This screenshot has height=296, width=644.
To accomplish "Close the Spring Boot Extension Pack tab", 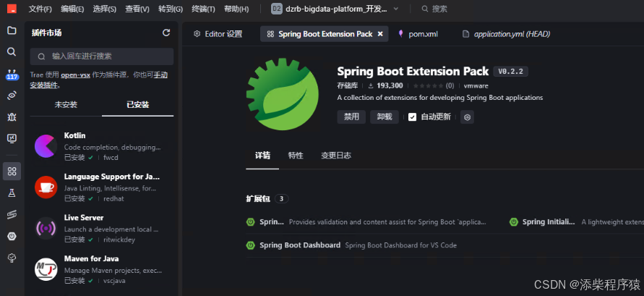I will (380, 34).
